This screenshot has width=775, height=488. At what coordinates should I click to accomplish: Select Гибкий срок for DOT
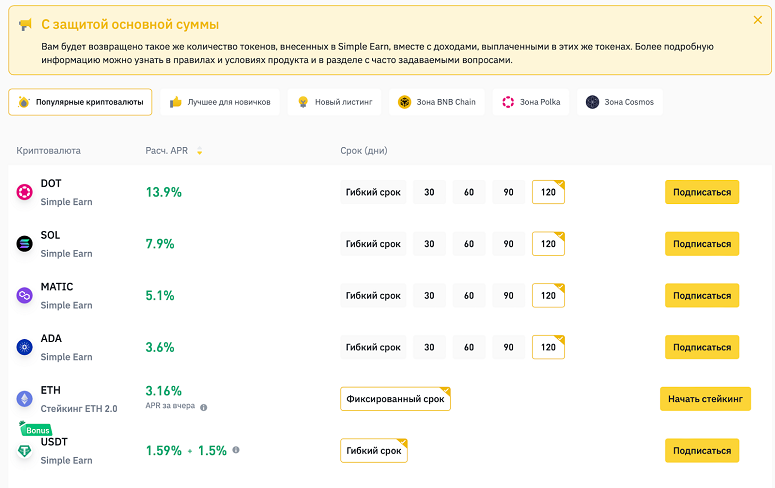coord(373,192)
